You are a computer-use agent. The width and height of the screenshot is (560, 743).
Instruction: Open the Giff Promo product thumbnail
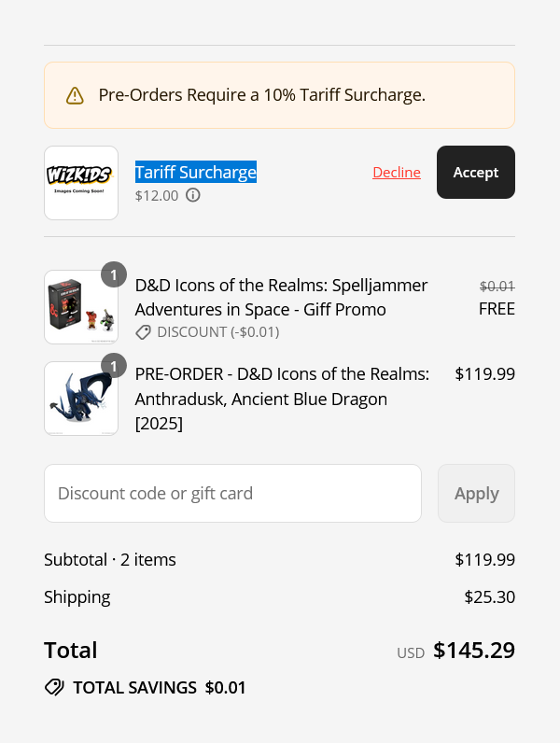tap(81, 307)
